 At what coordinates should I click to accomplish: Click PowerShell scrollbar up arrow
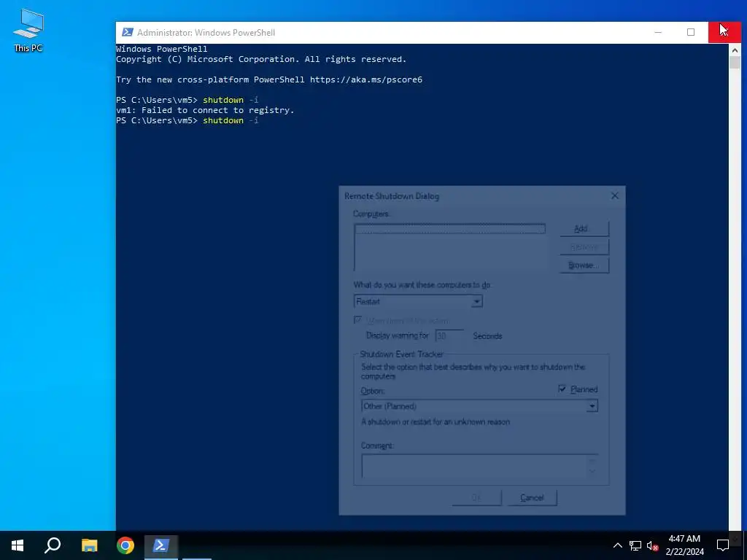pyautogui.click(x=735, y=50)
